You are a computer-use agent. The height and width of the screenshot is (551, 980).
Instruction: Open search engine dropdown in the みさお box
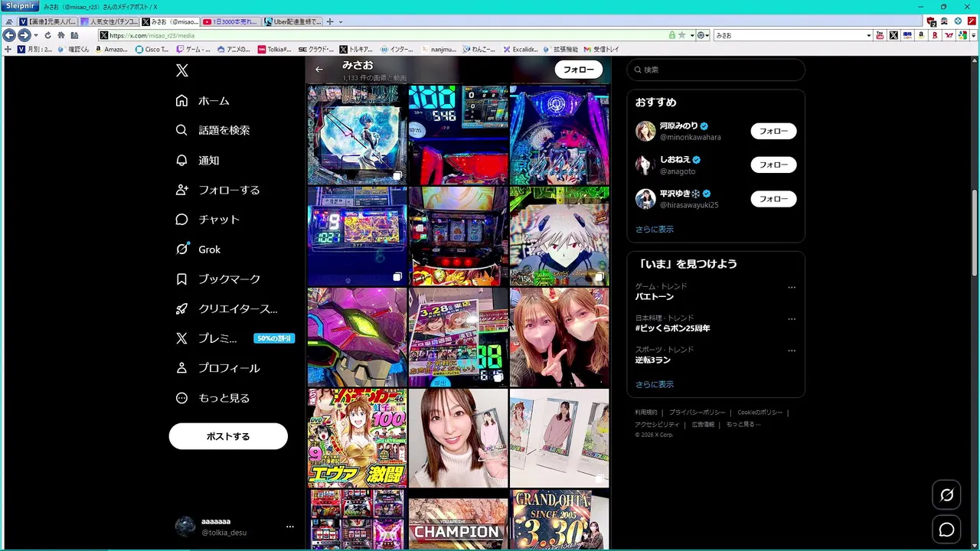pyautogui.click(x=868, y=35)
